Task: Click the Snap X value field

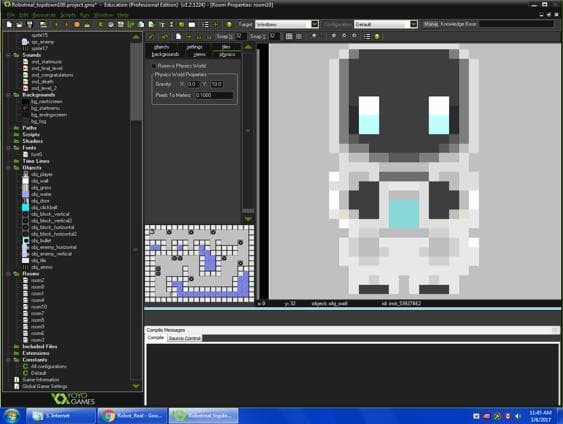Action: pos(240,36)
